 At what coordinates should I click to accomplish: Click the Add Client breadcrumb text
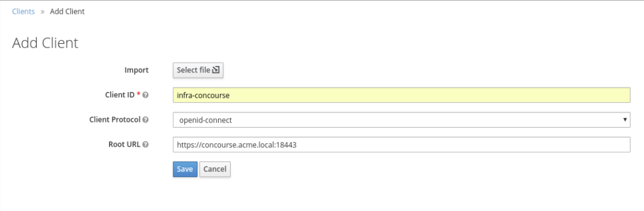67,11
